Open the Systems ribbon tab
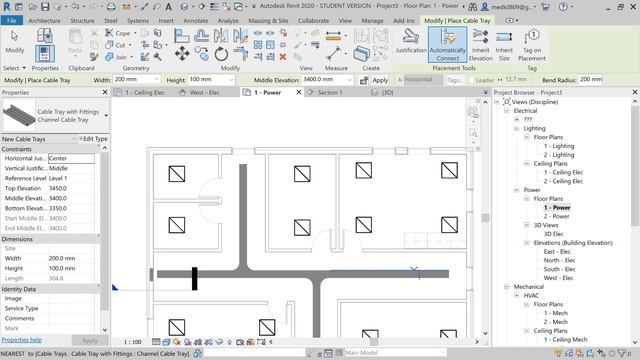Image resolution: width=640 pixels, height=360 pixels. click(138, 20)
